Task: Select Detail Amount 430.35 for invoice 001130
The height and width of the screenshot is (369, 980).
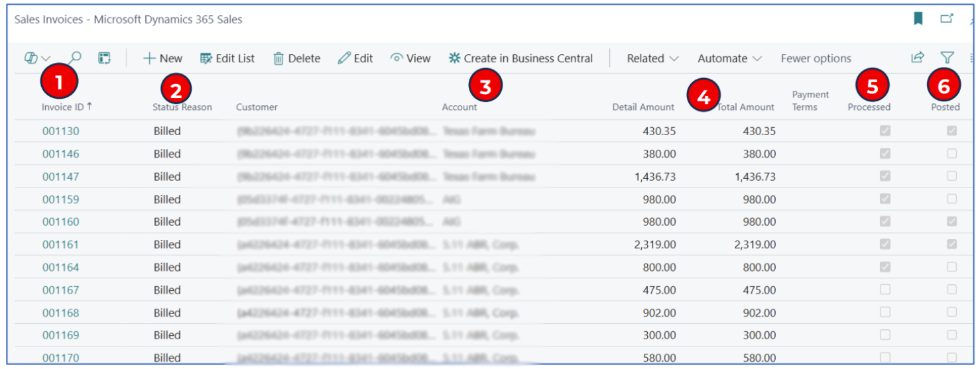Action: (x=659, y=131)
